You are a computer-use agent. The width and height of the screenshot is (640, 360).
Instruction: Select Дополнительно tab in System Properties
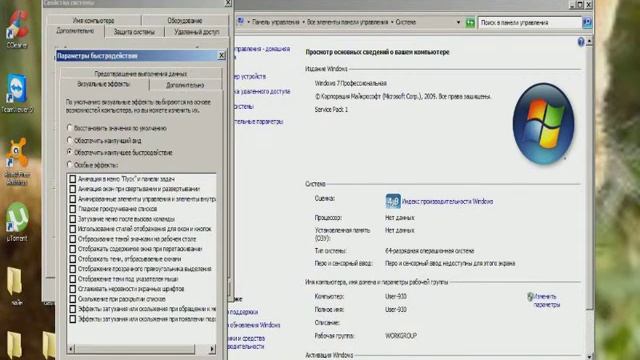75,31
